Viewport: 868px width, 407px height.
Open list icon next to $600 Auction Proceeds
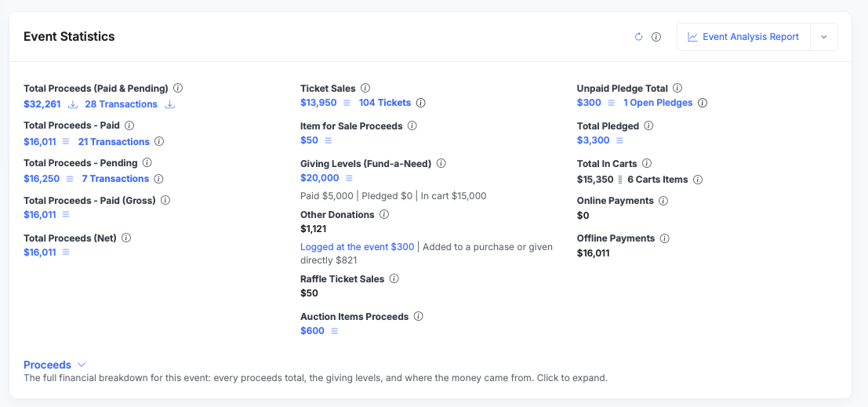coord(334,331)
